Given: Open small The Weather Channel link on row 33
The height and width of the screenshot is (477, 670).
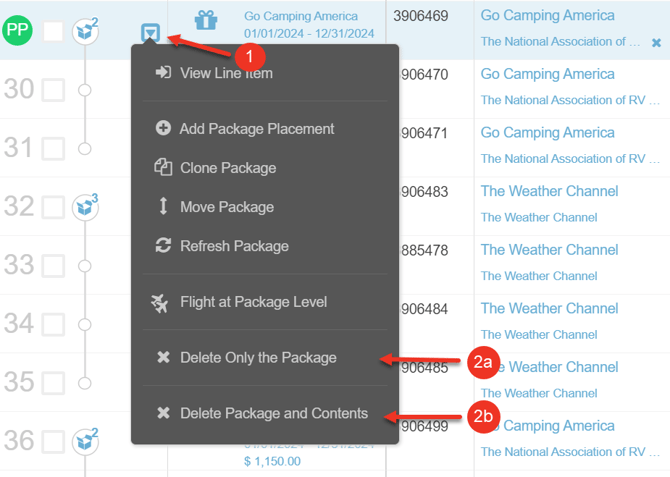Looking at the screenshot, I should [x=539, y=276].
